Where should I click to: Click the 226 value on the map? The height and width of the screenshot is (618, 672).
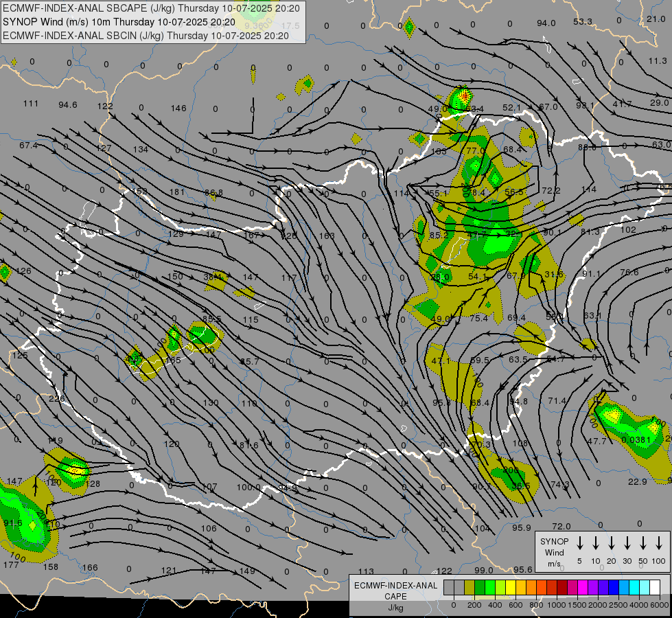coord(56,399)
